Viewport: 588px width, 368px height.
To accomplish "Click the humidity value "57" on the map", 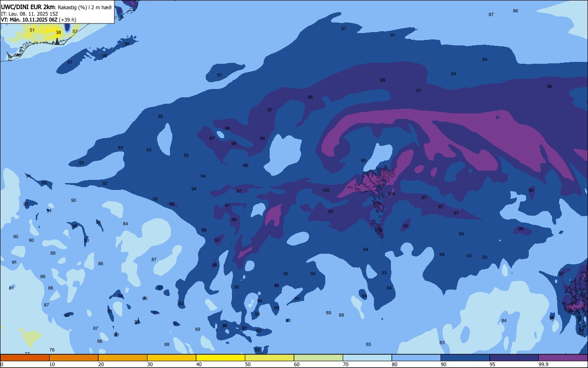I will click(75, 32).
